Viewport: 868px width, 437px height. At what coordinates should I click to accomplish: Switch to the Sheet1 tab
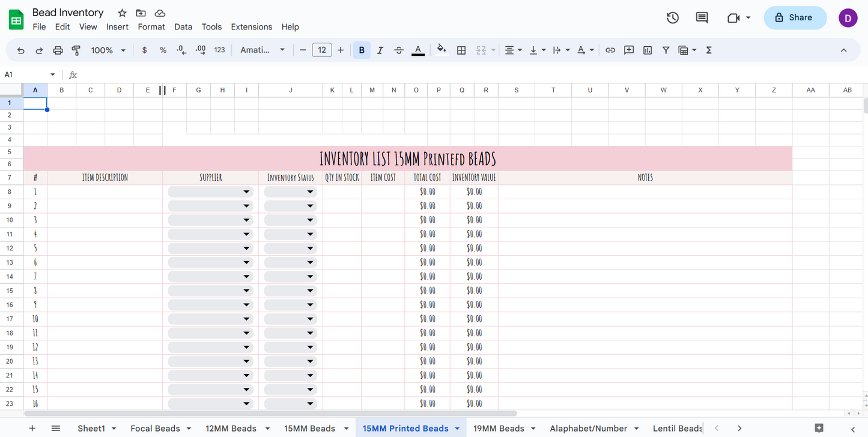coord(91,429)
